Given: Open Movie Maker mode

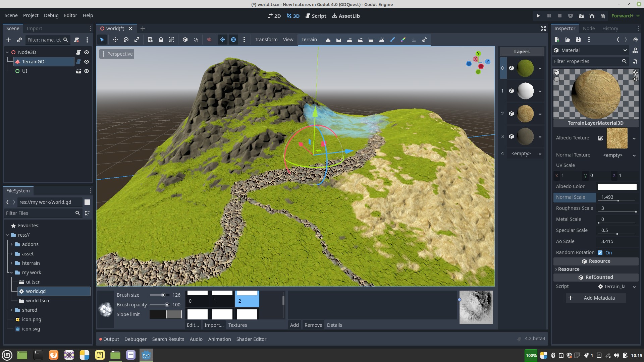Looking at the screenshot, I should 603,16.
